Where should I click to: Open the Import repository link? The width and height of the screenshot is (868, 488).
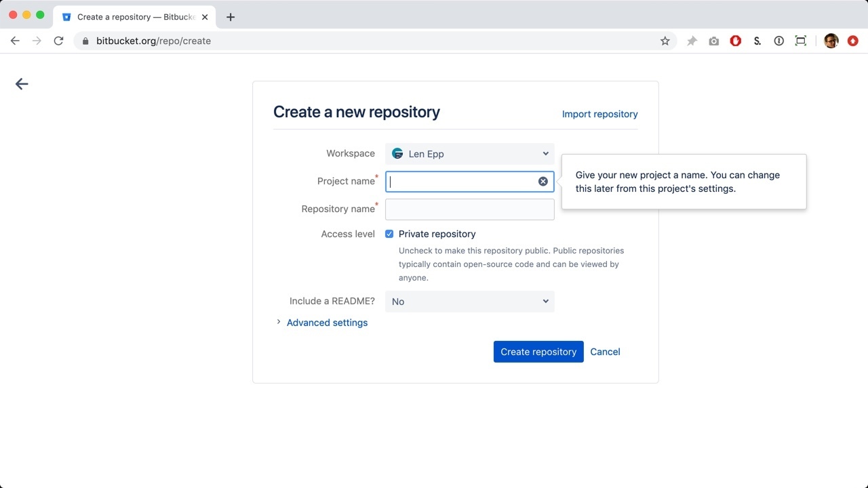(599, 114)
